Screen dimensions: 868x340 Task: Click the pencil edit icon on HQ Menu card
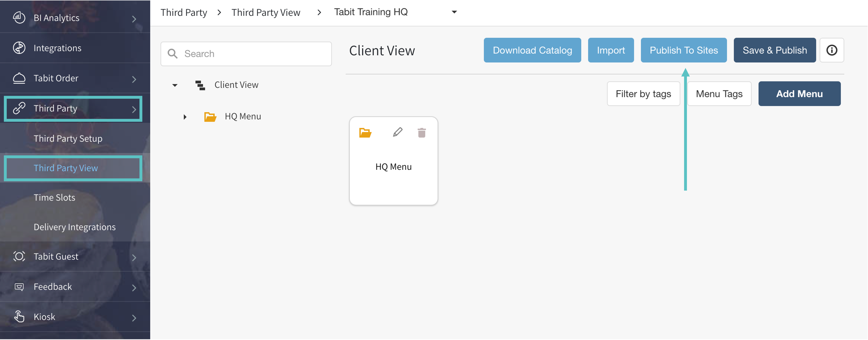pyautogui.click(x=398, y=132)
